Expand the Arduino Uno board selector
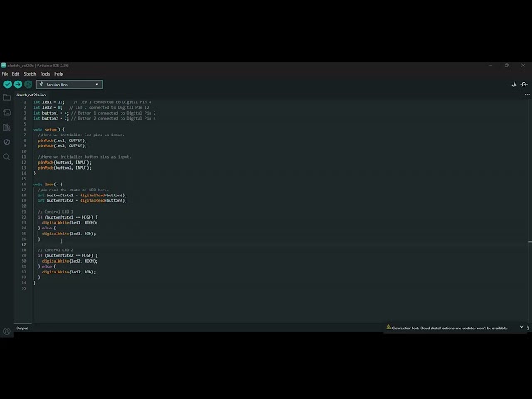Viewport: 532px width, 399px height. (69, 85)
